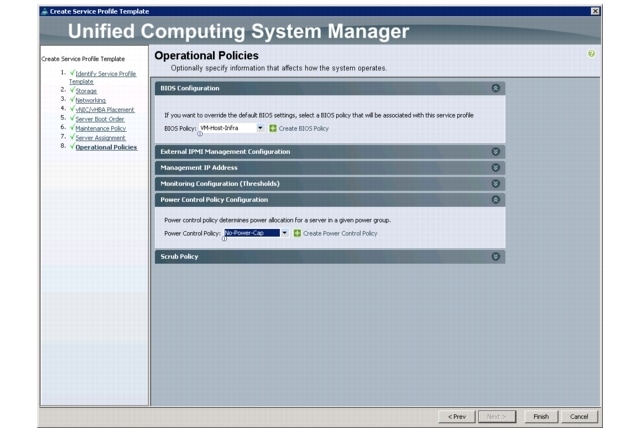Open the Create BIOS Policy link
Image resolution: width=640 pixels, height=432 pixels.
tap(303, 128)
